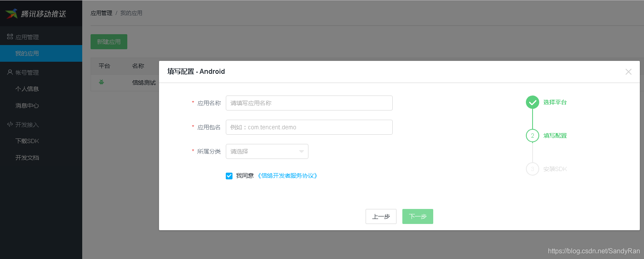This screenshot has height=259, width=644.
Task: Click the 所属分类 dropdown arrow
Action: pyautogui.click(x=301, y=151)
